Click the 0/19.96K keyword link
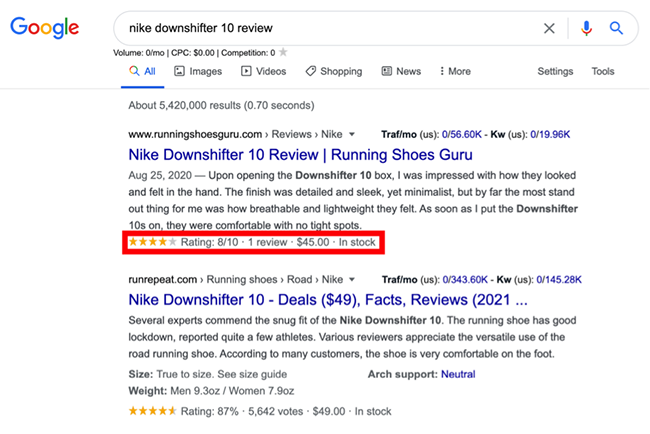650x434 pixels. pyautogui.click(x=550, y=134)
